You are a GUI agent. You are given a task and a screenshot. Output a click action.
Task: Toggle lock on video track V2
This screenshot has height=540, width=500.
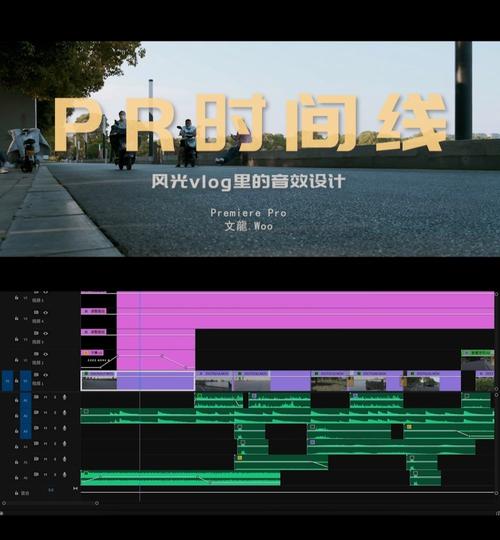tap(16, 360)
